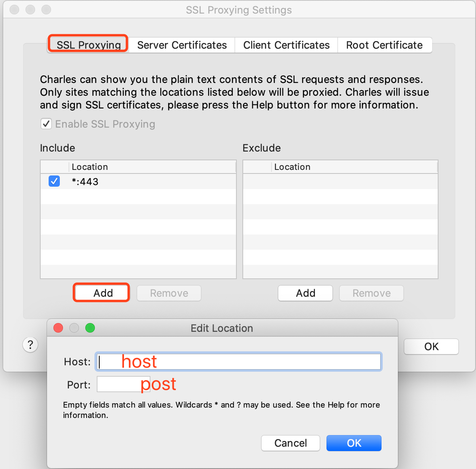
Task: Switch to the Server Certificates tab
Action: (x=181, y=45)
